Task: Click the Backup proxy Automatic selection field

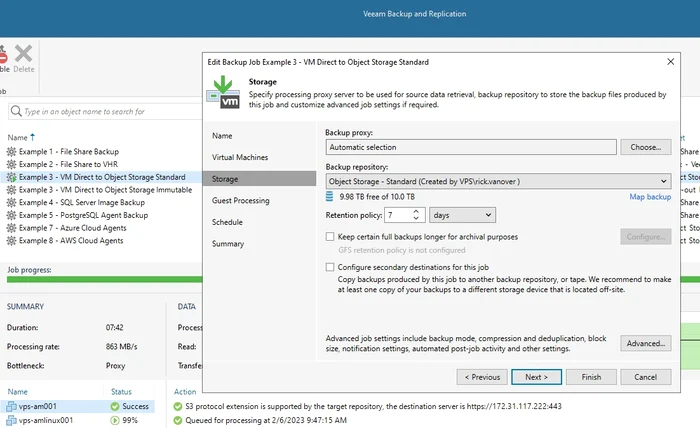Action: [471, 147]
